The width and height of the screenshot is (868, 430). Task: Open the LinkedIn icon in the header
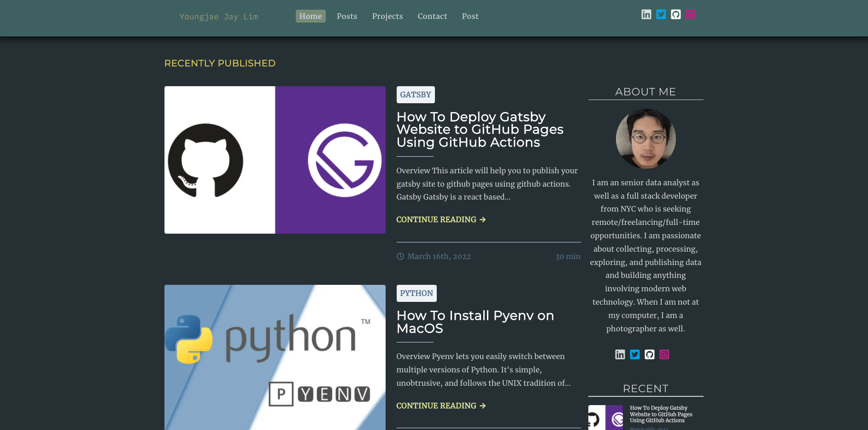tap(646, 14)
